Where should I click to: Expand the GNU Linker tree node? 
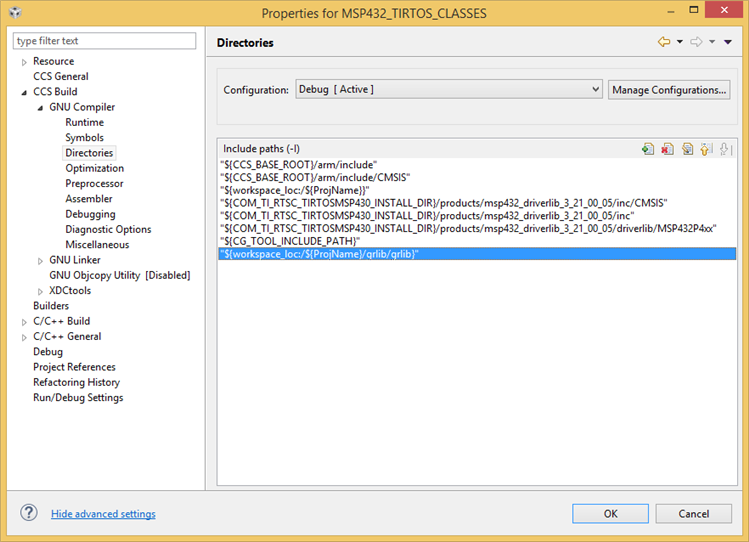pyautogui.click(x=40, y=261)
